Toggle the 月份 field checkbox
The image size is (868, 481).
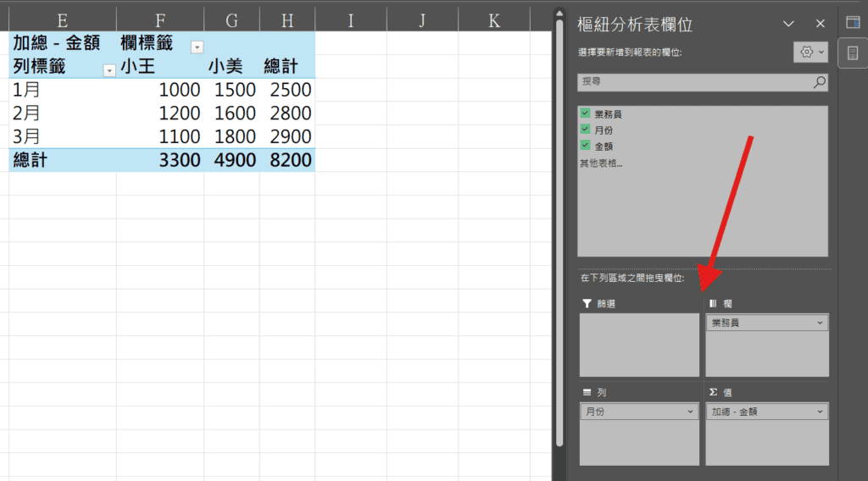tap(585, 130)
